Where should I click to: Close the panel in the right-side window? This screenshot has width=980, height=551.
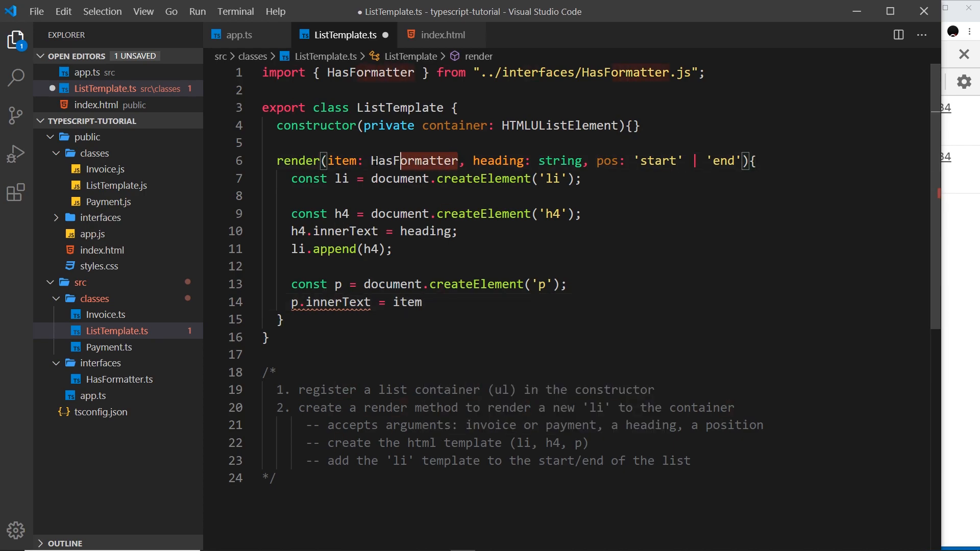[x=964, y=54]
